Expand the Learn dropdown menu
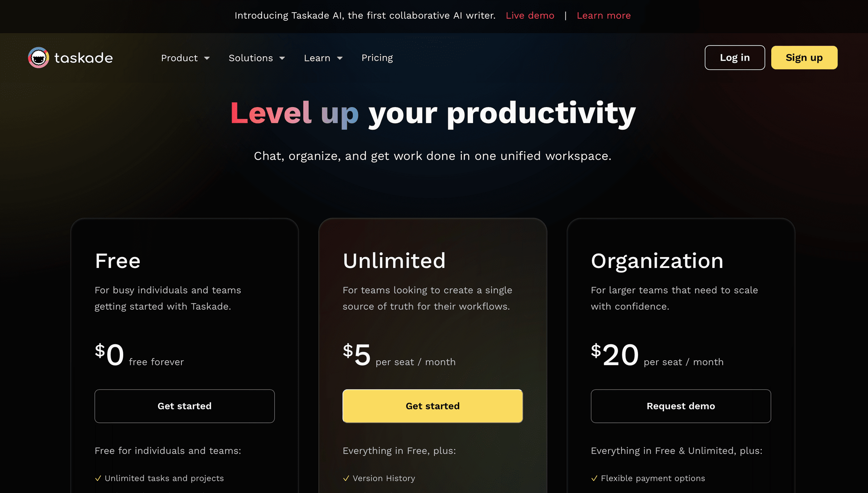 pyautogui.click(x=322, y=58)
